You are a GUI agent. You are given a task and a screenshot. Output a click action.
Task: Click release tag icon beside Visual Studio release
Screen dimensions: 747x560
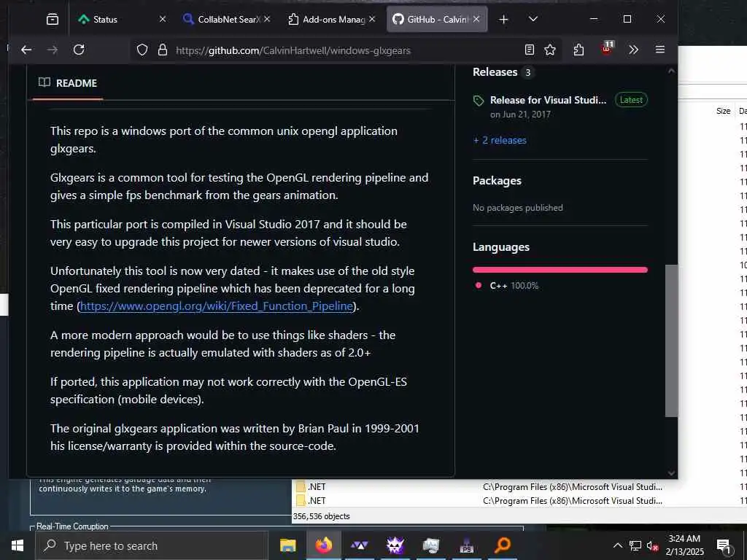479,101
